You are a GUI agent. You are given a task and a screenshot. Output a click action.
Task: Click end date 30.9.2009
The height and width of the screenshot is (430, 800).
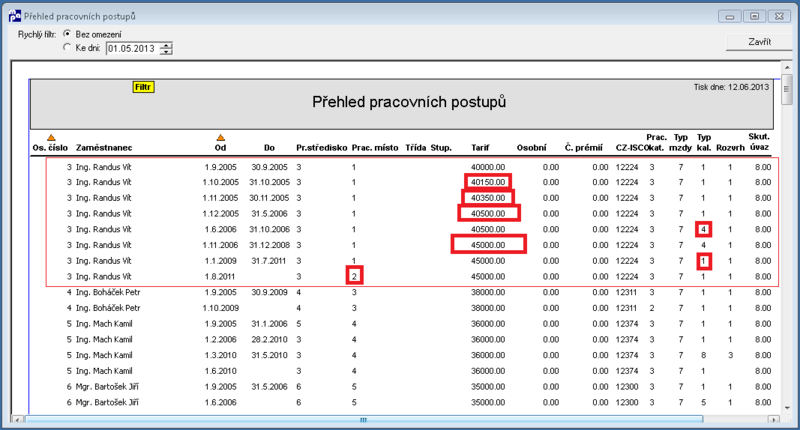[269, 292]
